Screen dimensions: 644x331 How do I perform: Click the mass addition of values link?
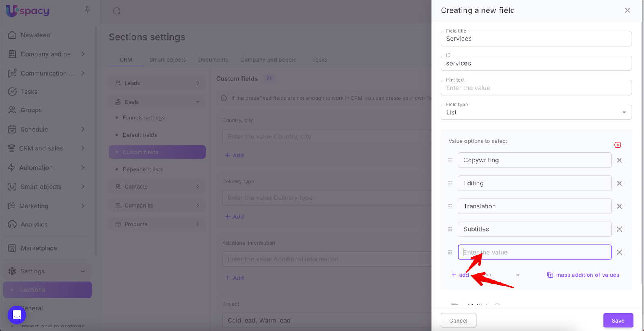click(x=587, y=275)
